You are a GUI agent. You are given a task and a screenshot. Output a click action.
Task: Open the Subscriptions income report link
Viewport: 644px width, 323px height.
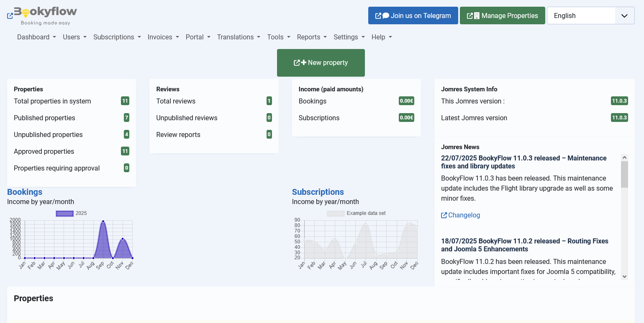coord(318,192)
